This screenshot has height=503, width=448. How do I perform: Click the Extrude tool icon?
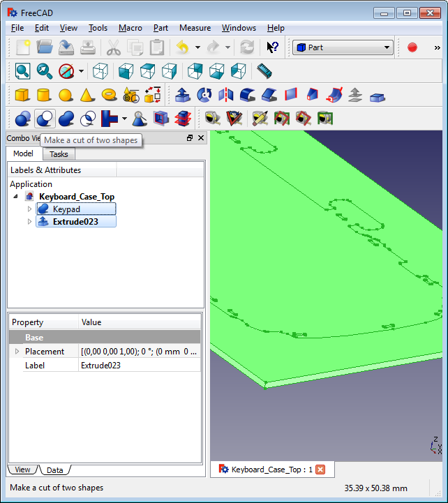(x=183, y=95)
